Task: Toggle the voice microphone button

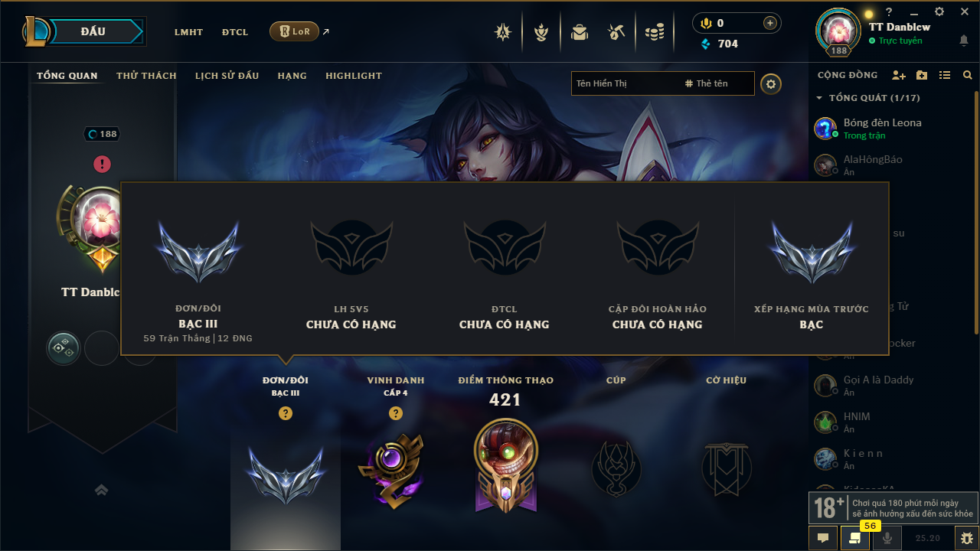Action: 887,538
